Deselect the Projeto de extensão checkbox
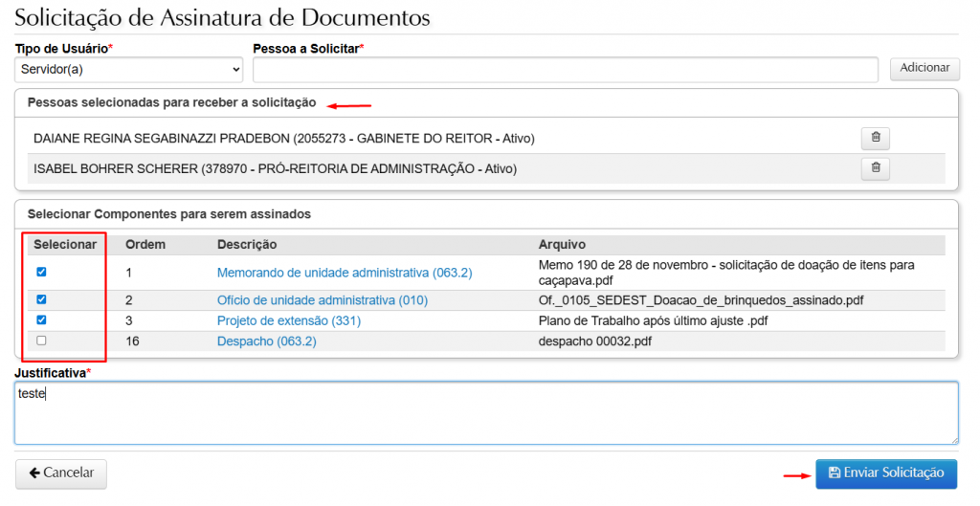Image resolution: width=980 pixels, height=506 pixels. [41, 320]
